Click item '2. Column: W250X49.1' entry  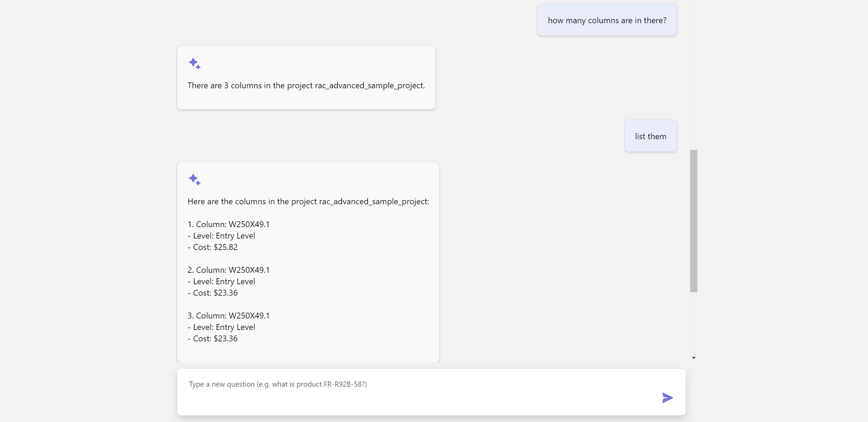pos(228,270)
